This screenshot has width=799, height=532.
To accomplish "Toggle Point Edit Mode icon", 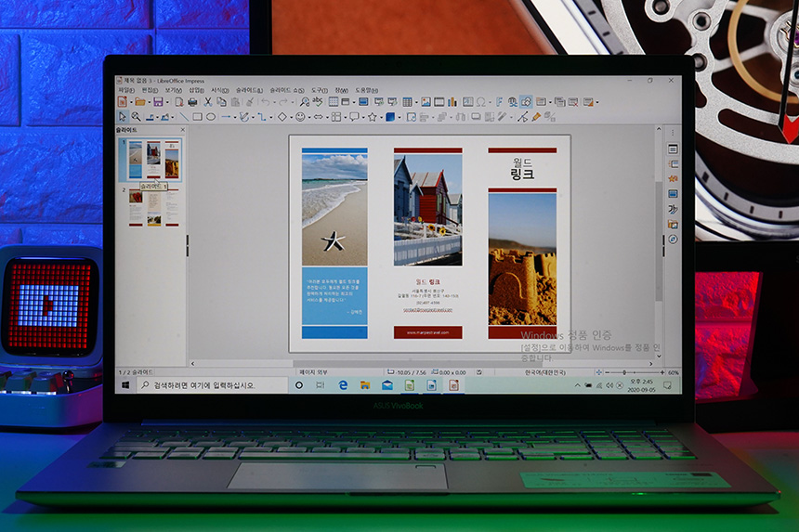I will (x=522, y=117).
